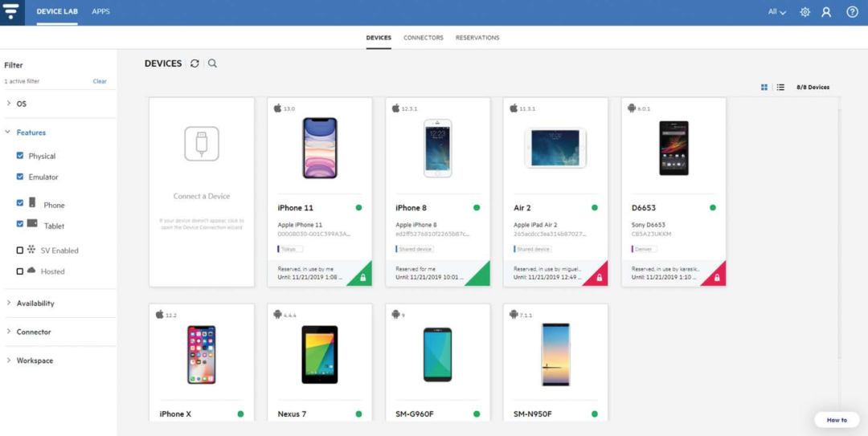Viewport: 868px width, 436px height.
Task: Switch to list view
Action: [x=780, y=88]
